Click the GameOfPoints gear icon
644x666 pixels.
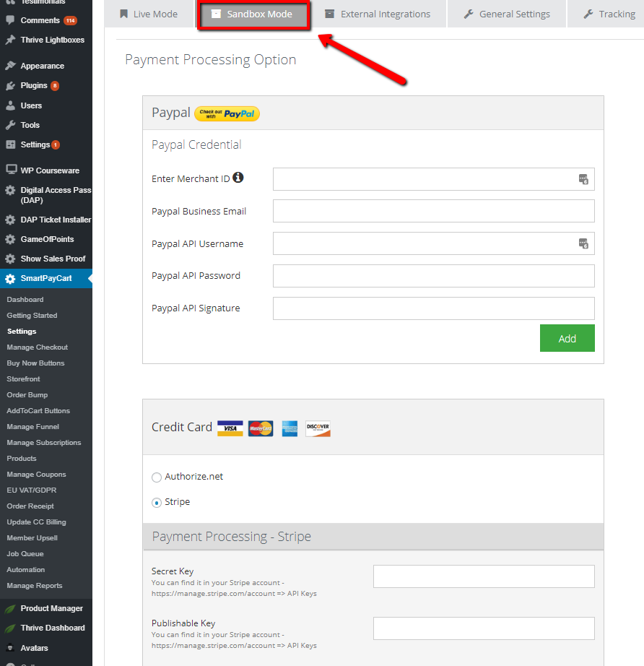point(11,239)
